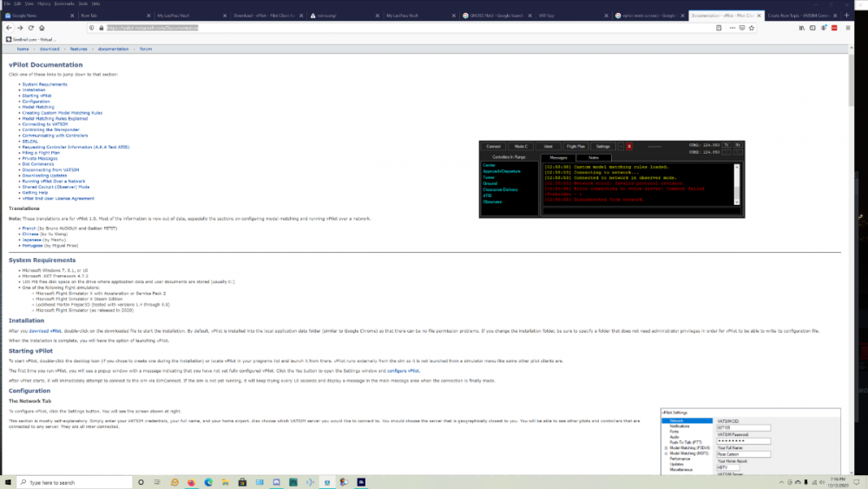This screenshot has width=868, height=489.
Task: Open volume control in system tray
Action: [x=822, y=482]
